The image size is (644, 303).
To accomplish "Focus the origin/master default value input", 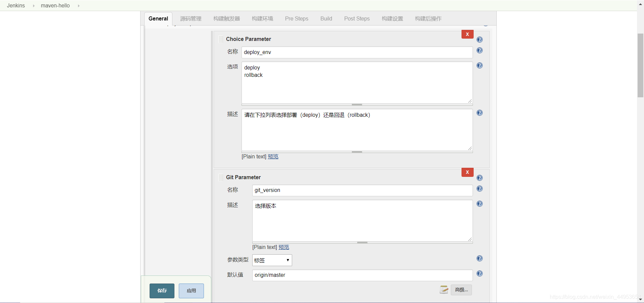I will click(x=362, y=275).
